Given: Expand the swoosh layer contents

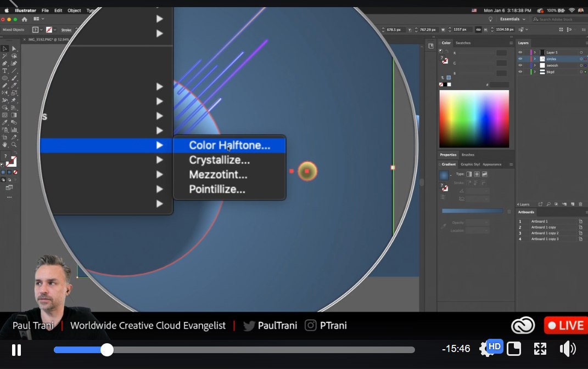Looking at the screenshot, I should [x=535, y=65].
